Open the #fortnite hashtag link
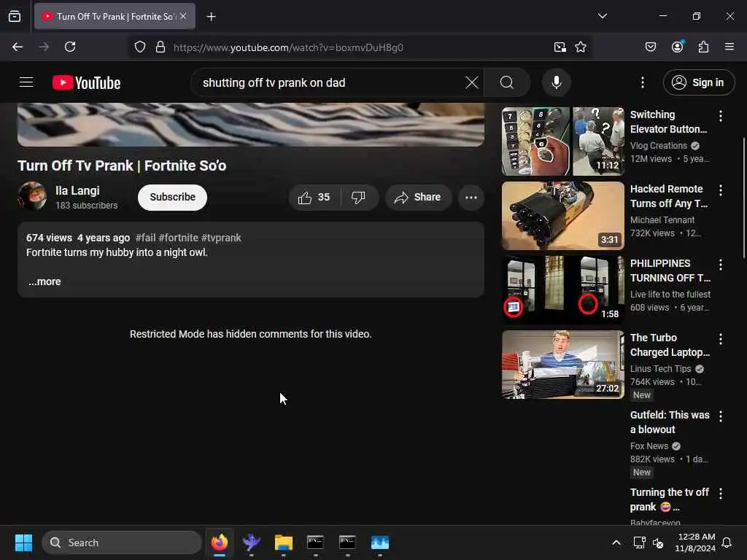 [178, 238]
